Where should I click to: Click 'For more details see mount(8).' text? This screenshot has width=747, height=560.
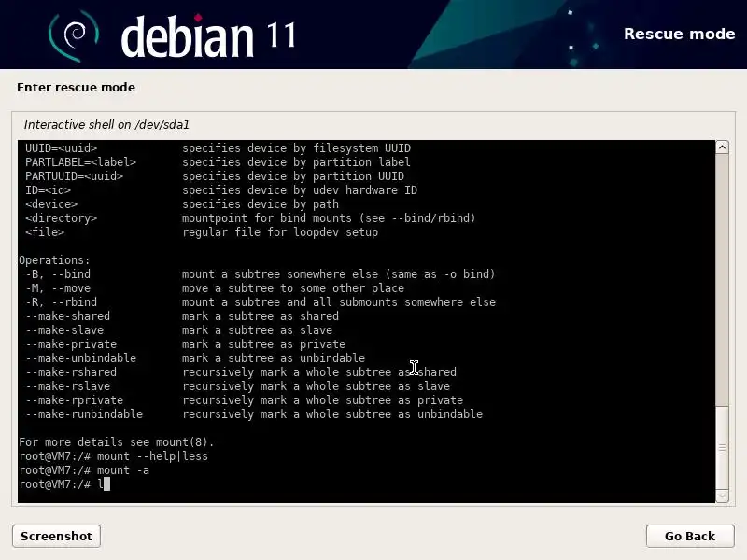116,442
